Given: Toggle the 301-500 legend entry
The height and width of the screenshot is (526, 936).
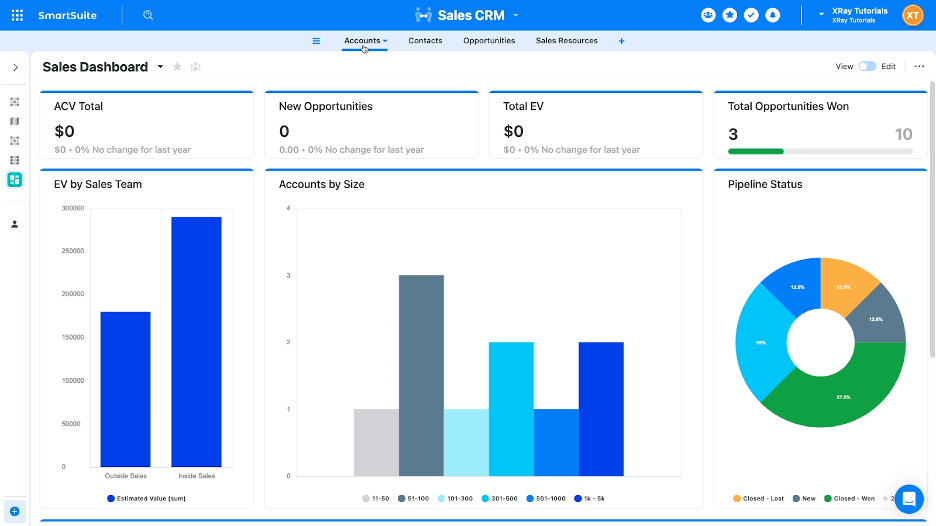Looking at the screenshot, I should click(x=500, y=499).
